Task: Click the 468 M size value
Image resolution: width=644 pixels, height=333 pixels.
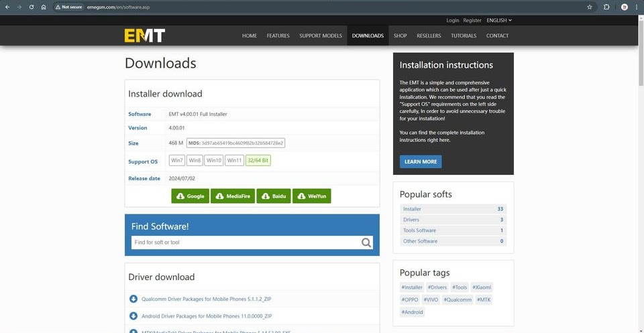Action: 176,143
